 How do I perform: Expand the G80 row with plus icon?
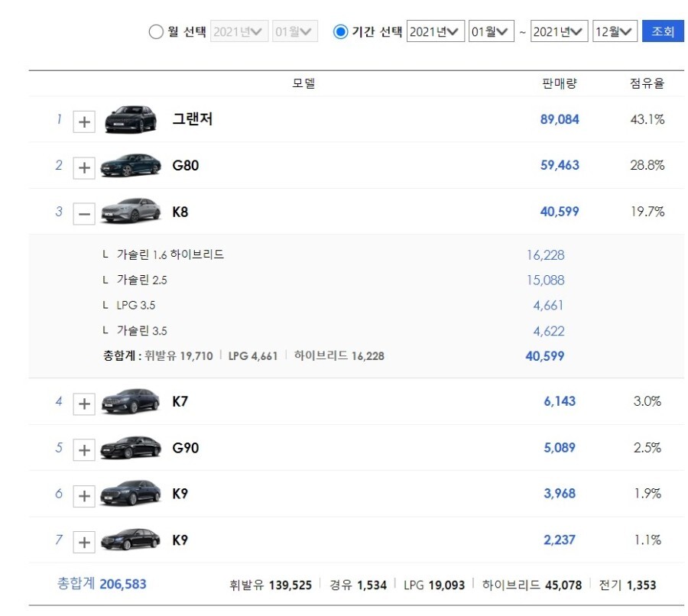pyautogui.click(x=84, y=168)
